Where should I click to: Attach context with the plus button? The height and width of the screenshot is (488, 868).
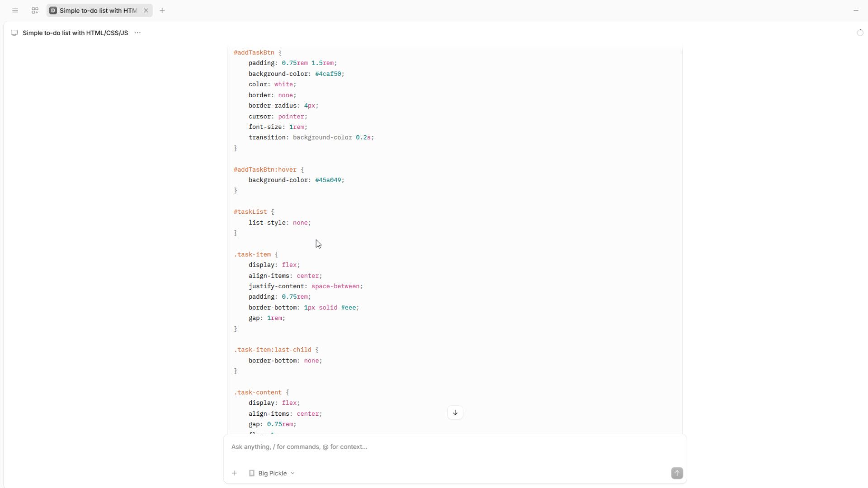coord(234,473)
